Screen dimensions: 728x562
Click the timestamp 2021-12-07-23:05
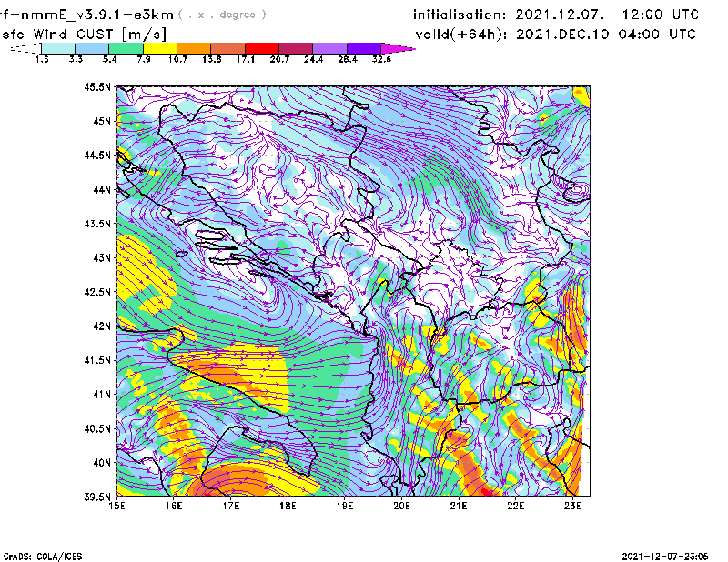665,556
